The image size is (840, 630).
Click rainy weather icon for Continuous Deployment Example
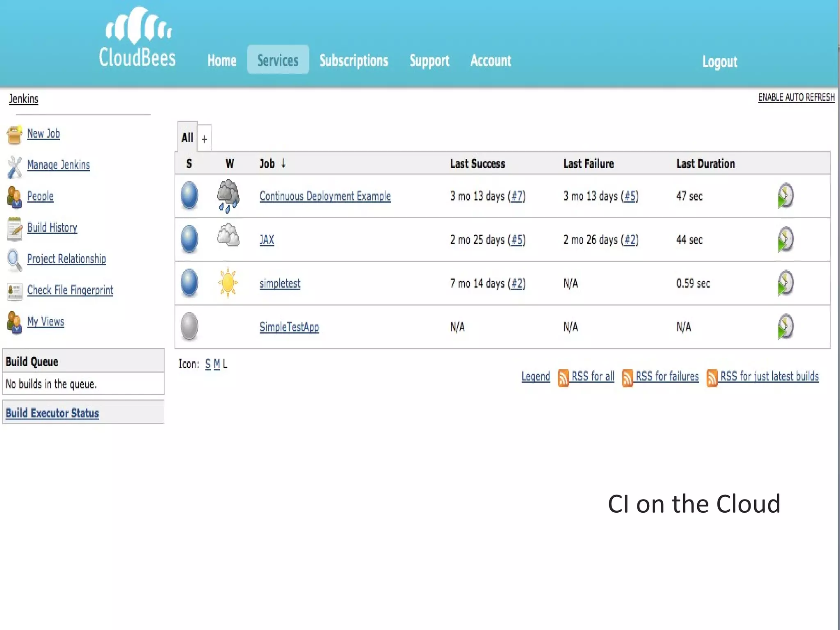[x=228, y=196]
